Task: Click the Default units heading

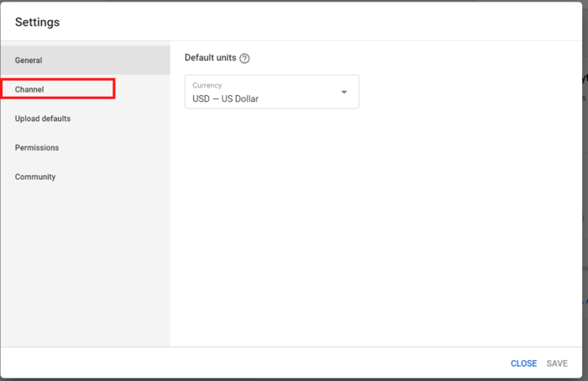Action: (210, 58)
